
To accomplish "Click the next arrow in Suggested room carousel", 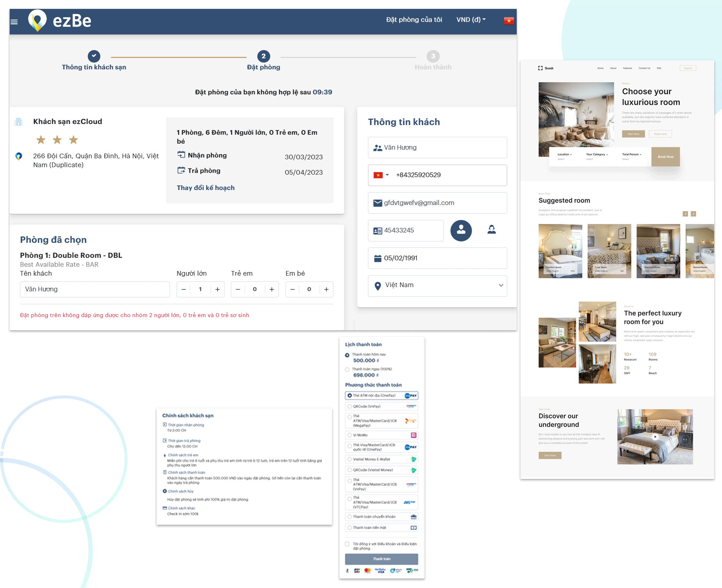I will pos(694,214).
